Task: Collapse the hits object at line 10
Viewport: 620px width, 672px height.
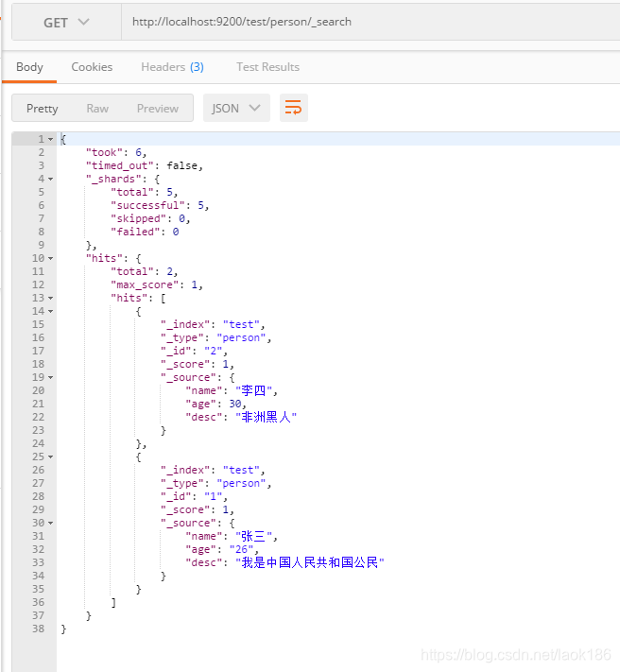Action: click(50, 258)
